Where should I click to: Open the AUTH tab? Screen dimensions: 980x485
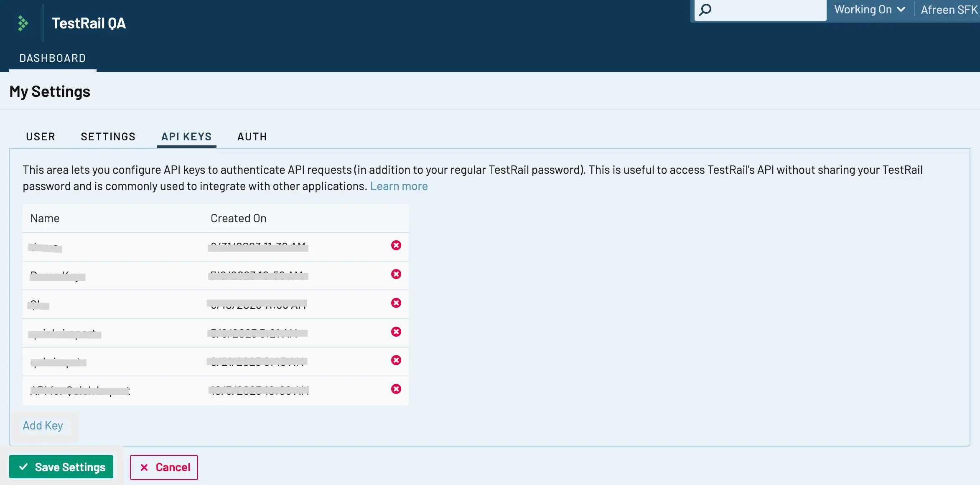pos(252,137)
